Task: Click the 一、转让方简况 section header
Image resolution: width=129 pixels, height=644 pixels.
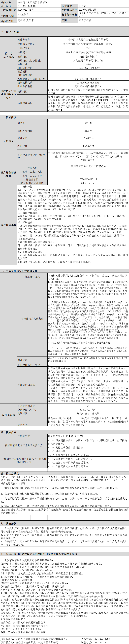Action: click(x=10, y=32)
